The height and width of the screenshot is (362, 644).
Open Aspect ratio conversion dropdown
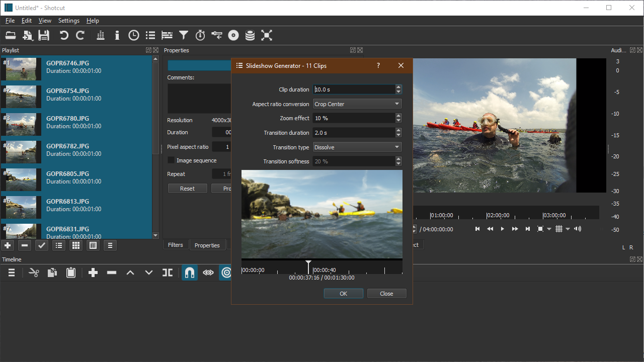[357, 104]
